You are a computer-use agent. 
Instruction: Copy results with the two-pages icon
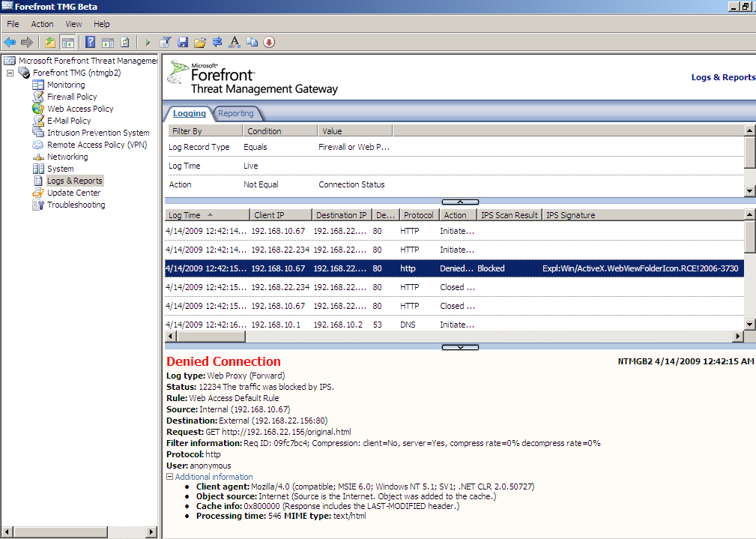(x=252, y=43)
